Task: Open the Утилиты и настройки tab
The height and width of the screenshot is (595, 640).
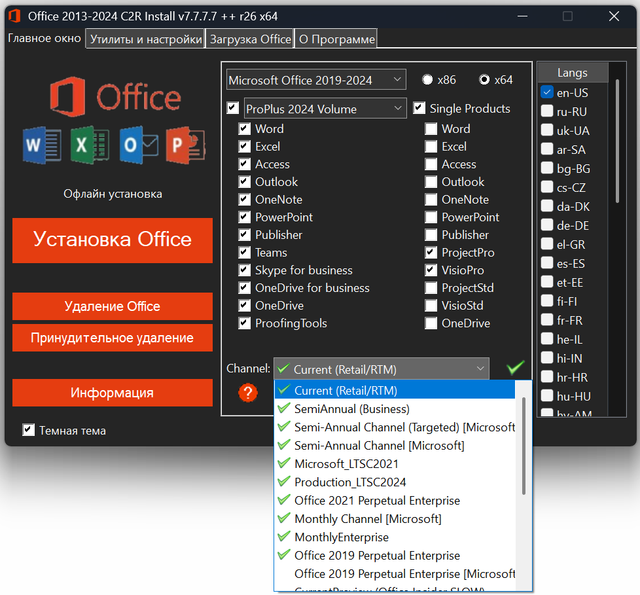Action: tap(146, 39)
